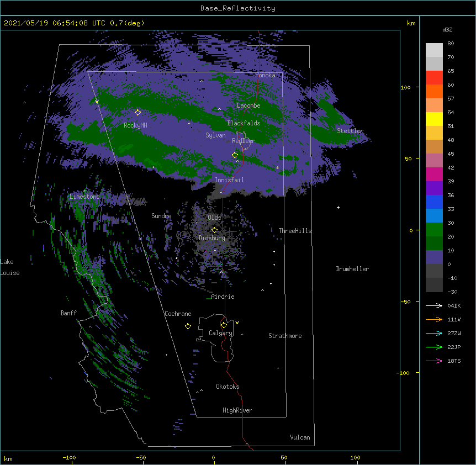Select the yellow diamond marker between Olds and Didsbury
Viewport: 476px width, 465px height.
click(215, 230)
